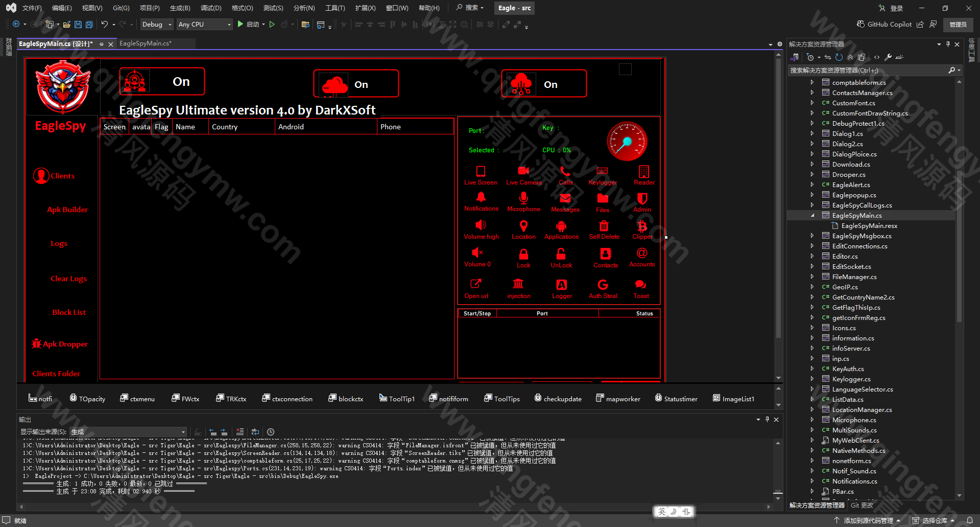Click the Location pin icon

pos(523,226)
